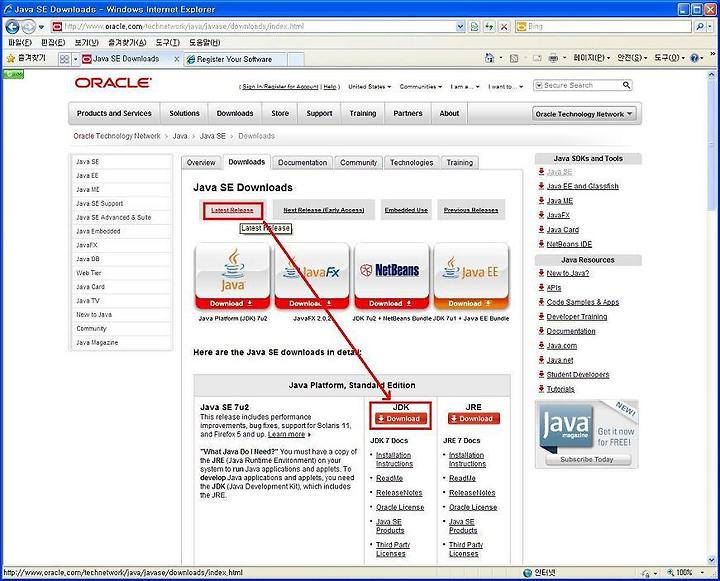
Task: Select the Community tab
Action: click(x=358, y=163)
